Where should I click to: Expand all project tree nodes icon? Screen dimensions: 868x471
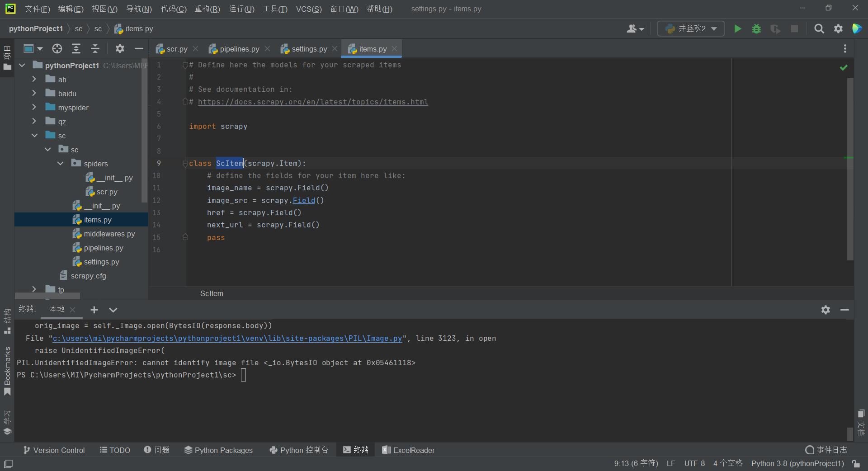coord(76,49)
